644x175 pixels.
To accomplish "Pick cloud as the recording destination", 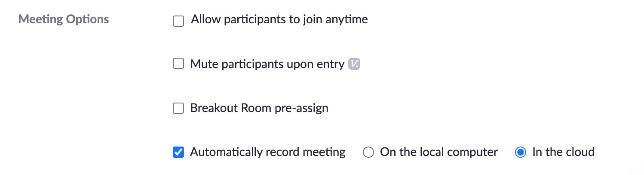I will pyautogui.click(x=521, y=152).
